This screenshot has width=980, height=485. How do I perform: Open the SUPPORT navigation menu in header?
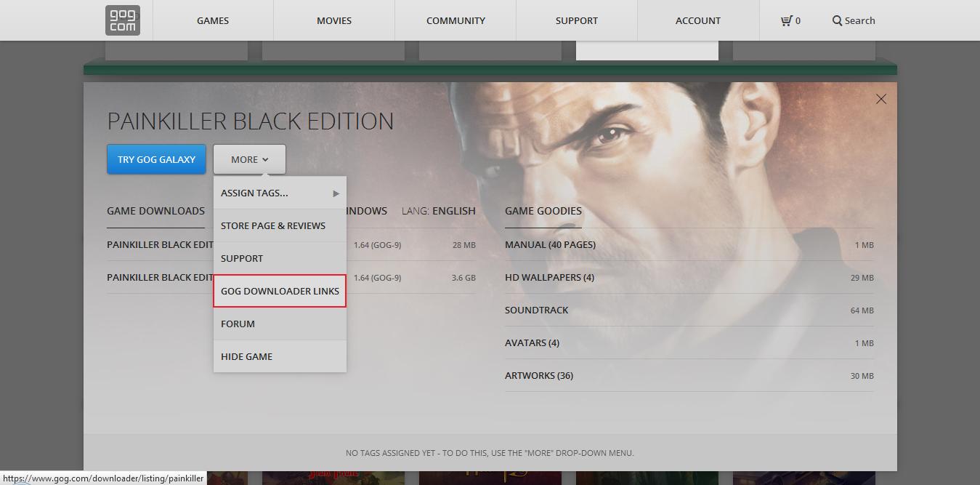[x=577, y=20]
